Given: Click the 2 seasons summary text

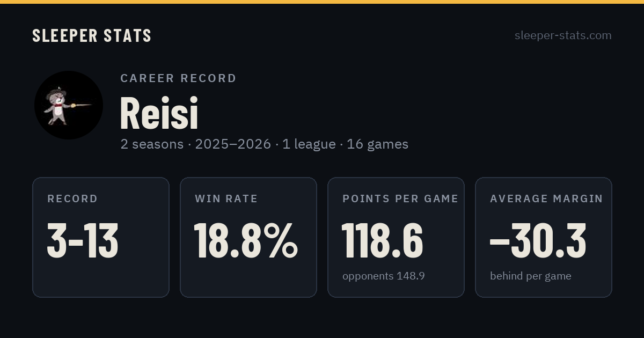Looking at the screenshot, I should pos(152,144).
